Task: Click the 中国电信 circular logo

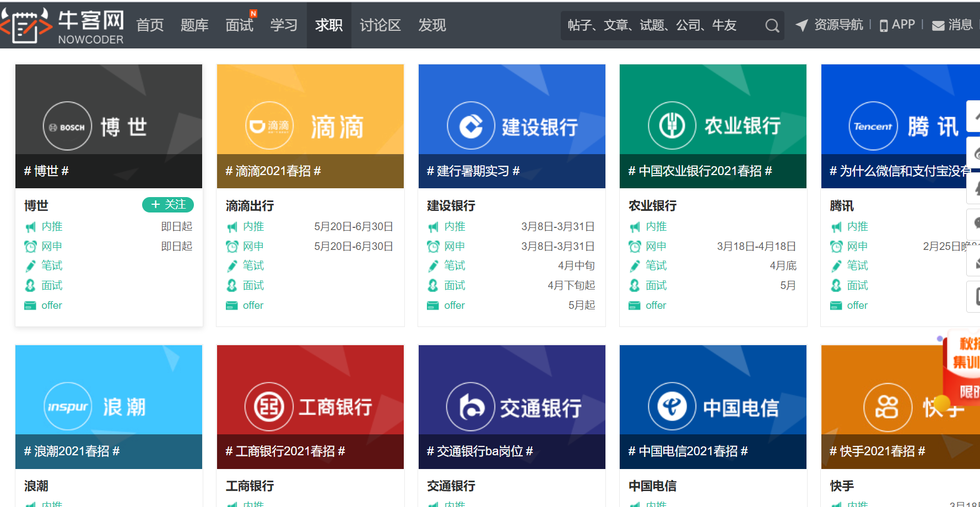Action: (672, 406)
